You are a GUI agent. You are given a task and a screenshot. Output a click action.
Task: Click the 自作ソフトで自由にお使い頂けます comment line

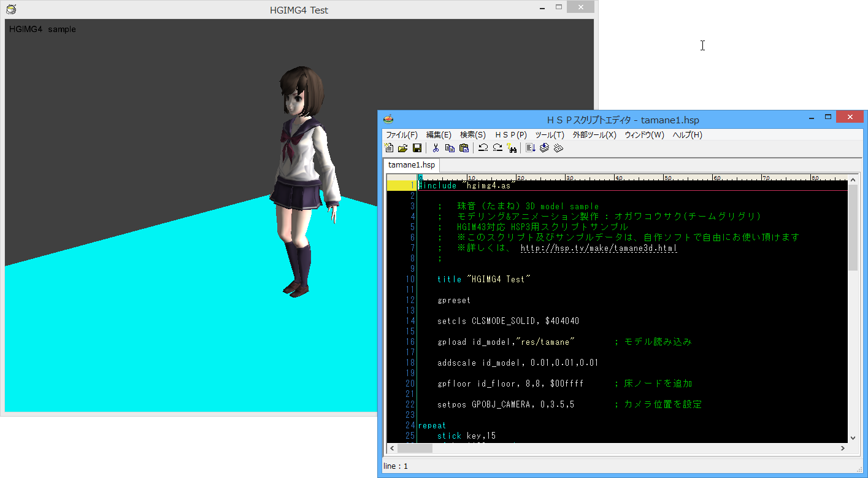[628, 237]
